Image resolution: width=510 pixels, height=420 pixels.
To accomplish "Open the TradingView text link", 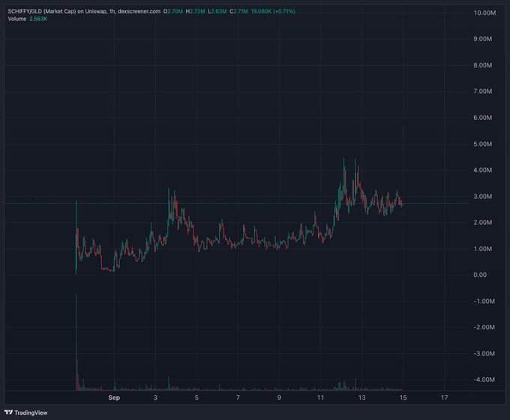I will pyautogui.click(x=31, y=412).
